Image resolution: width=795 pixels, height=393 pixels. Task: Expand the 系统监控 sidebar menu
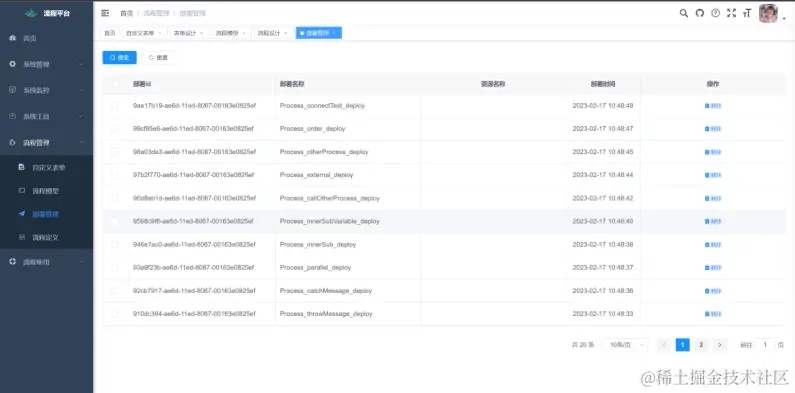pyautogui.click(x=46, y=90)
